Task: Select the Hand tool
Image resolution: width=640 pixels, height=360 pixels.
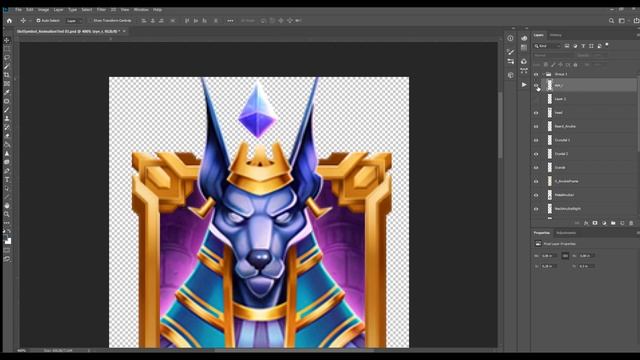Action: (7, 206)
